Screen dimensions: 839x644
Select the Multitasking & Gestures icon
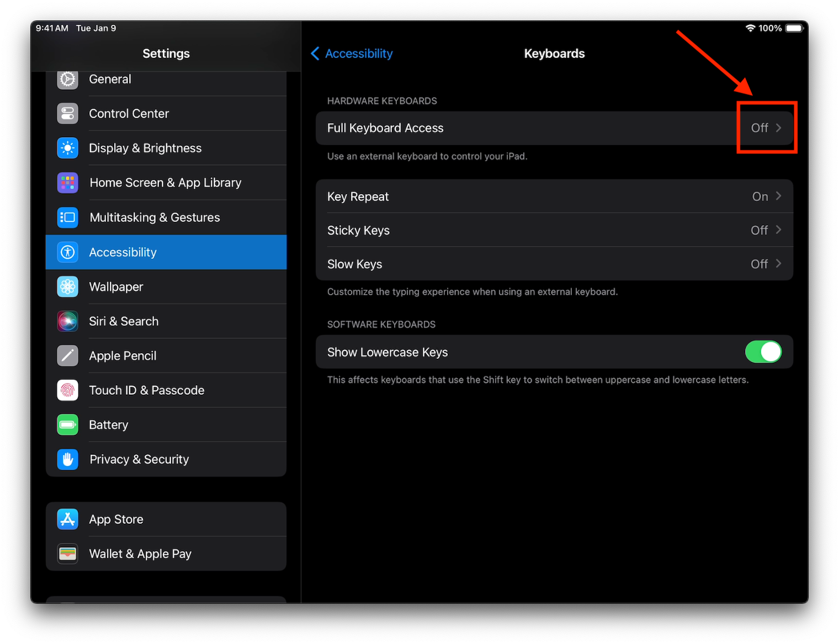tap(67, 217)
